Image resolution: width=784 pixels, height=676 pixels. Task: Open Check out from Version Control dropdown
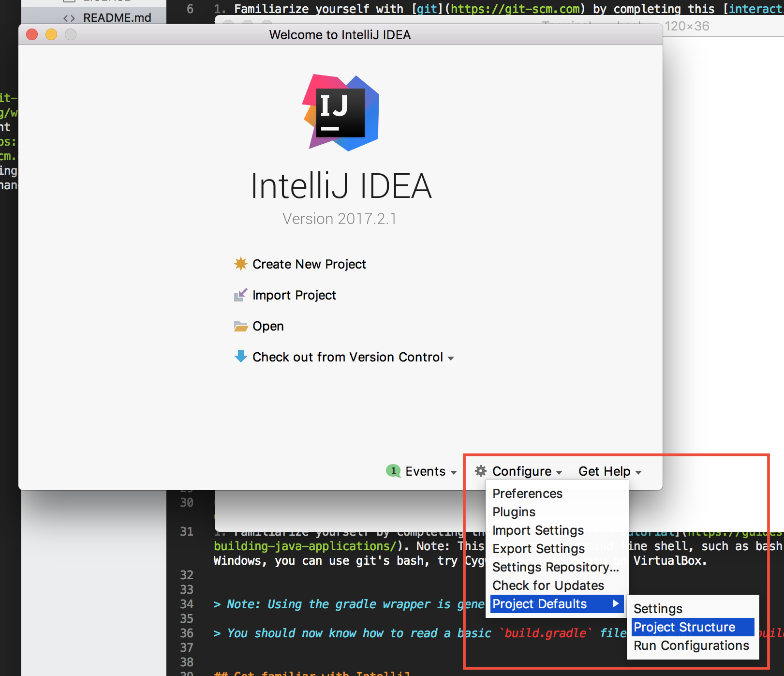353,357
